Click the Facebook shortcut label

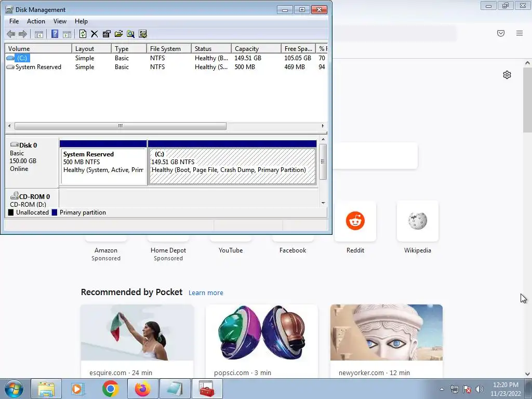pos(293,250)
